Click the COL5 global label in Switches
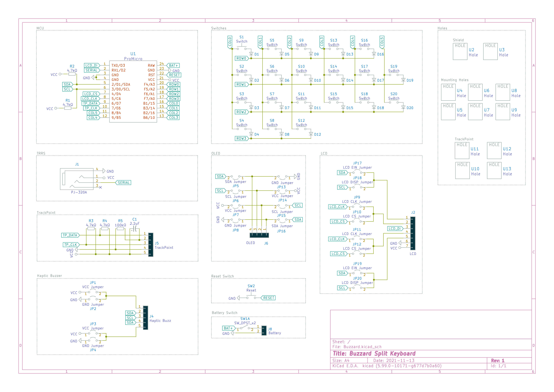Screen dimensions: 554x392 382,42
